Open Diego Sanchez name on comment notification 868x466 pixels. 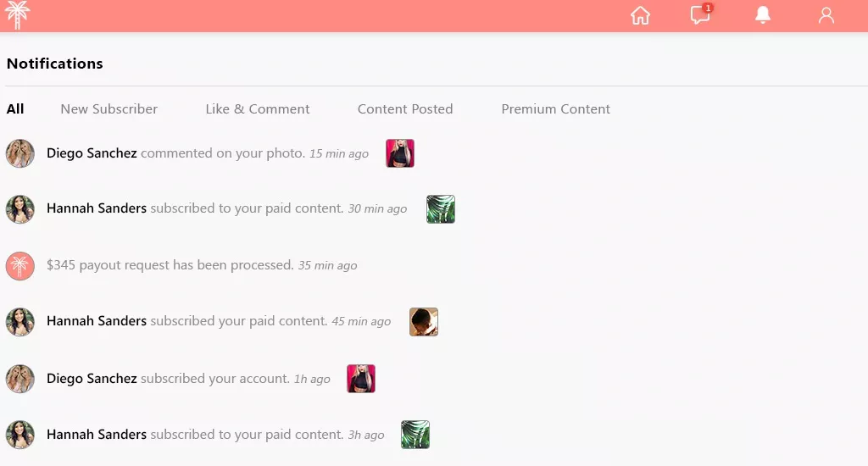pos(92,153)
